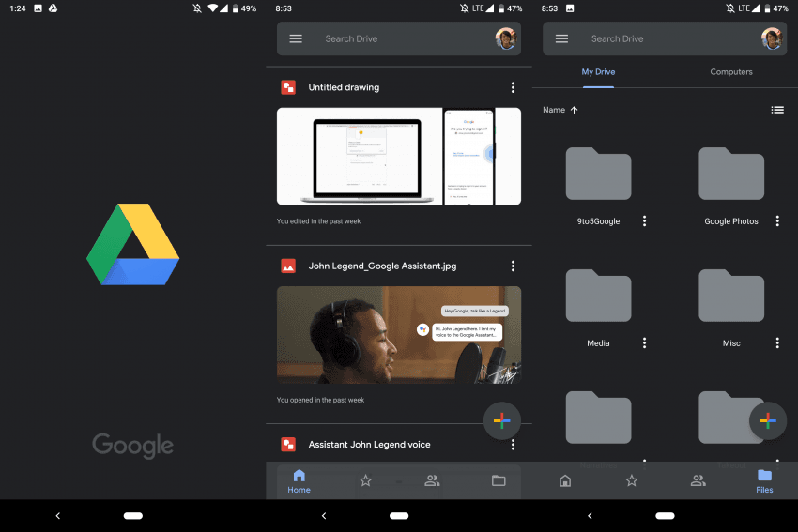
Task: Tap home pill on splash screen navigation bar
Action: point(132,516)
